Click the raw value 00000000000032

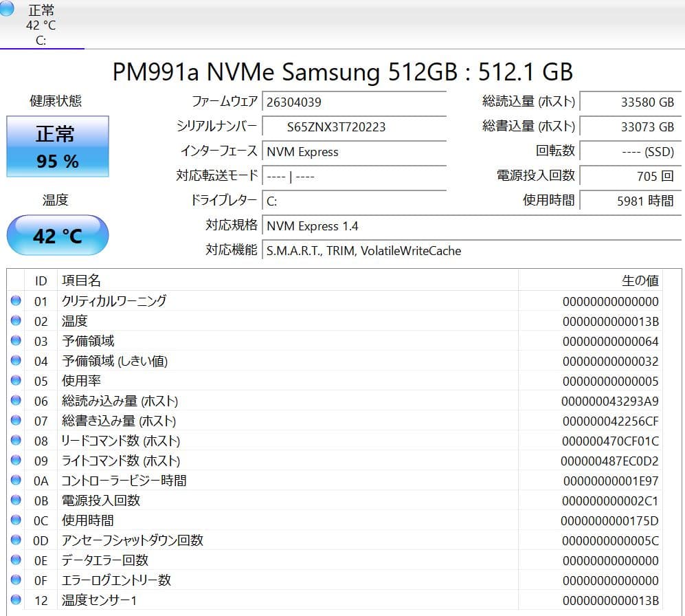coord(610,362)
